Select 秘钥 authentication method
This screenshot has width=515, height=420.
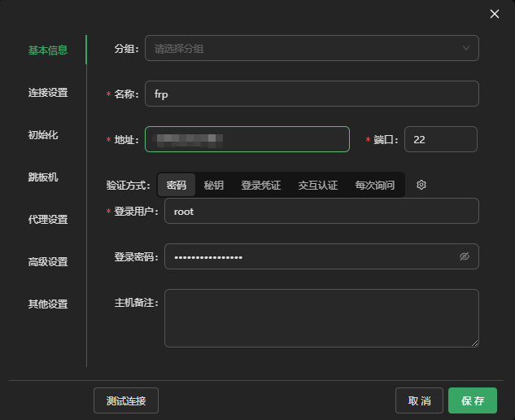click(x=214, y=185)
